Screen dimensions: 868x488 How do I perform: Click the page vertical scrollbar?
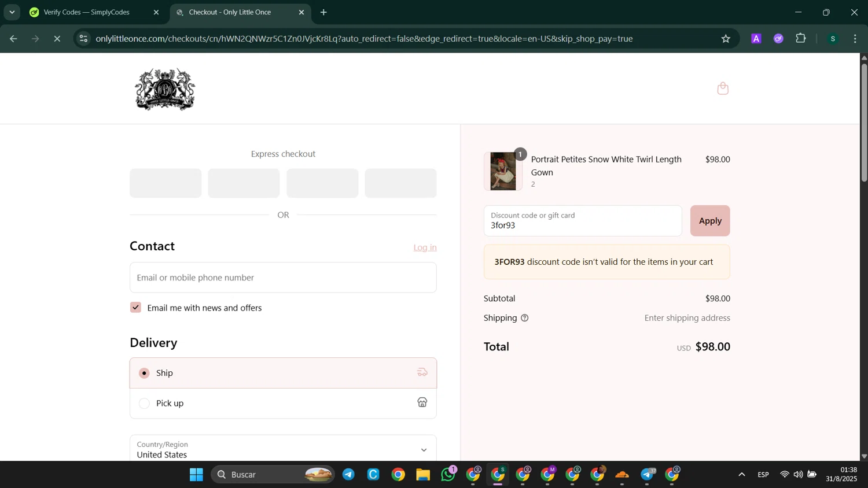pos(864,123)
